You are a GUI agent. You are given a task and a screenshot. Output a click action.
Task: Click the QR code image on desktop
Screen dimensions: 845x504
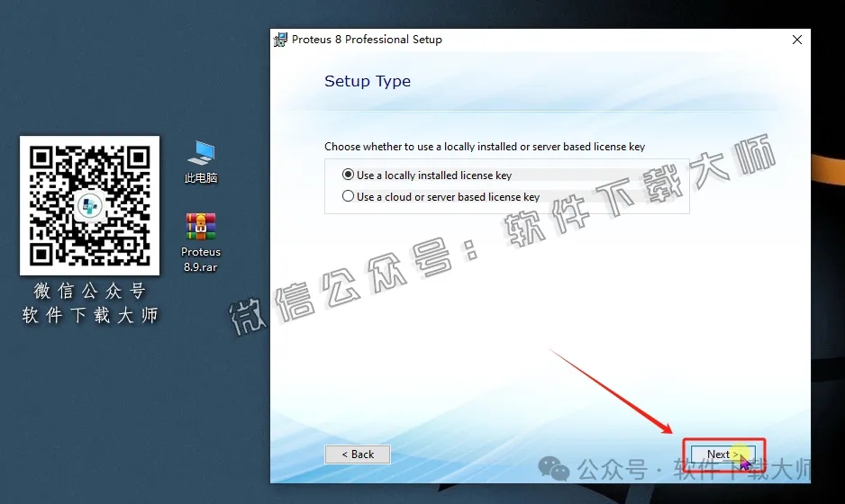pos(89,206)
